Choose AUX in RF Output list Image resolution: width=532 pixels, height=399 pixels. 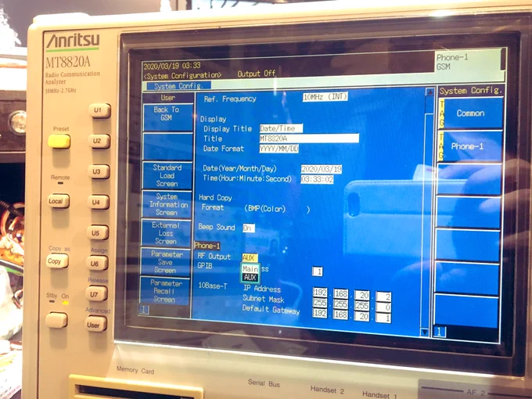click(x=250, y=277)
